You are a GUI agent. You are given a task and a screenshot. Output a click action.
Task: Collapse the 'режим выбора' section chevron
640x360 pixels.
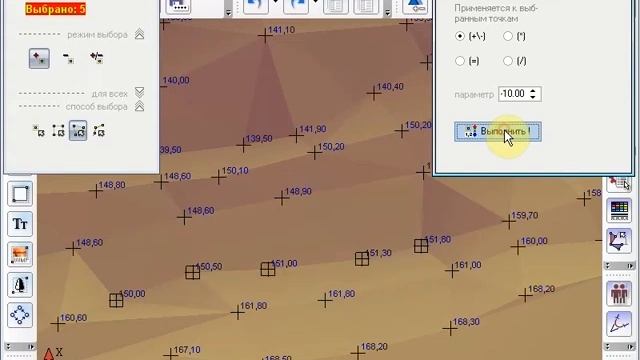pos(139,34)
